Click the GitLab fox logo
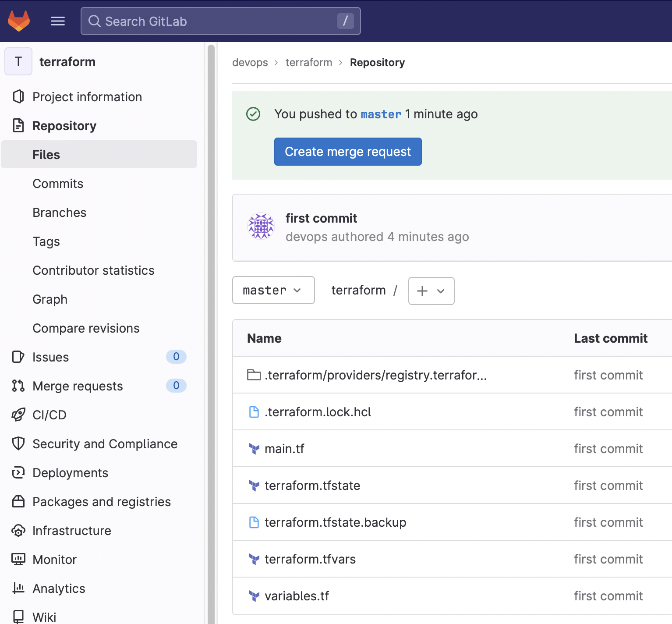Viewport: 672px width, 624px height. [x=18, y=21]
